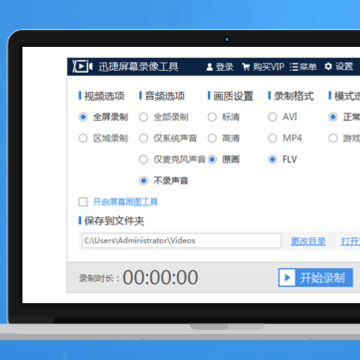
Task: Click the 登录 login user icon
Action: (x=209, y=67)
